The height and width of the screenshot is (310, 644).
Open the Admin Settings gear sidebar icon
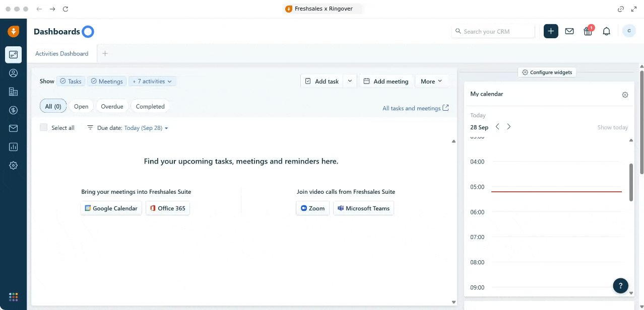[x=13, y=166]
